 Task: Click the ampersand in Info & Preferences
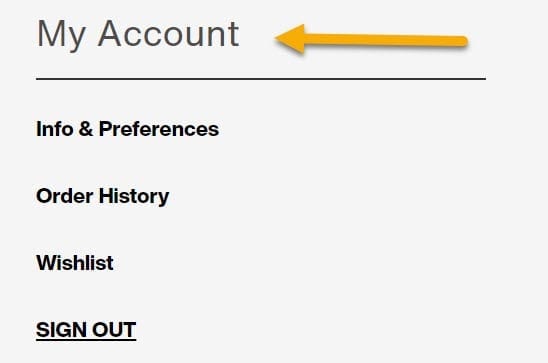click(x=86, y=129)
